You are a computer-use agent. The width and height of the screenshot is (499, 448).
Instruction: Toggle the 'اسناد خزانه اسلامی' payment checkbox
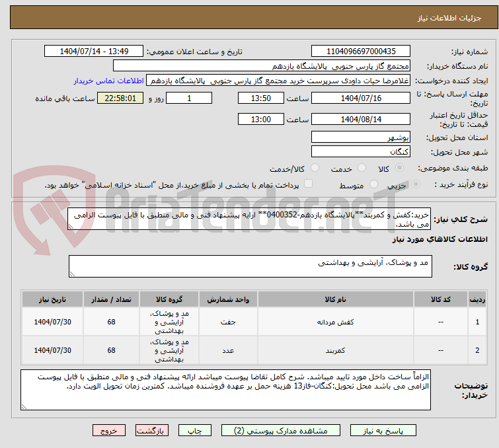(308, 184)
